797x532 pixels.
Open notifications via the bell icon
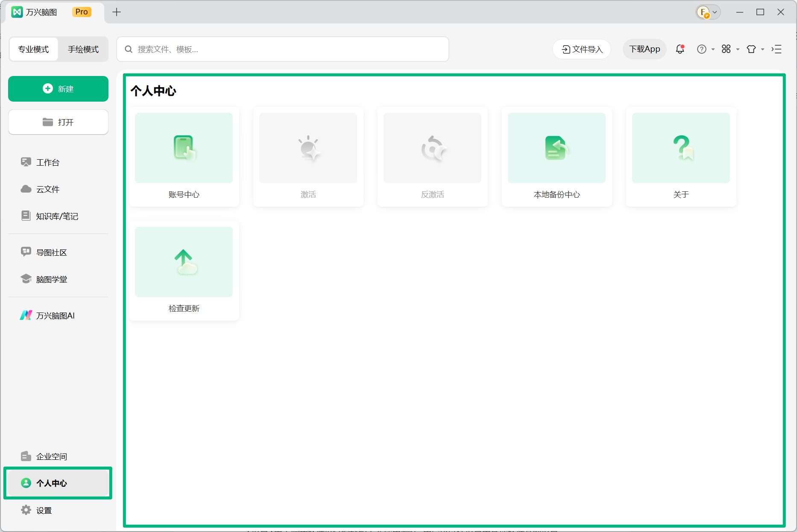coord(680,49)
